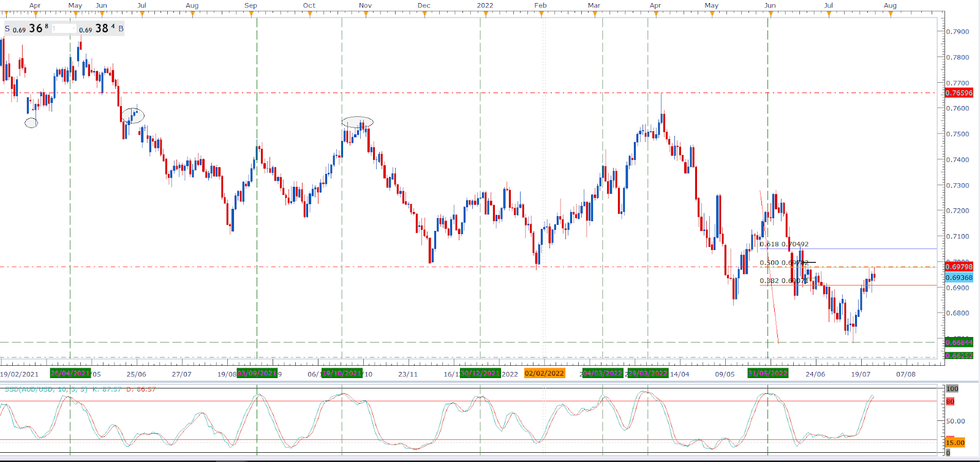The image size is (980, 462).
Task: Select the Fibonacci 0.500 0.69782 level label
Action: coord(784,263)
